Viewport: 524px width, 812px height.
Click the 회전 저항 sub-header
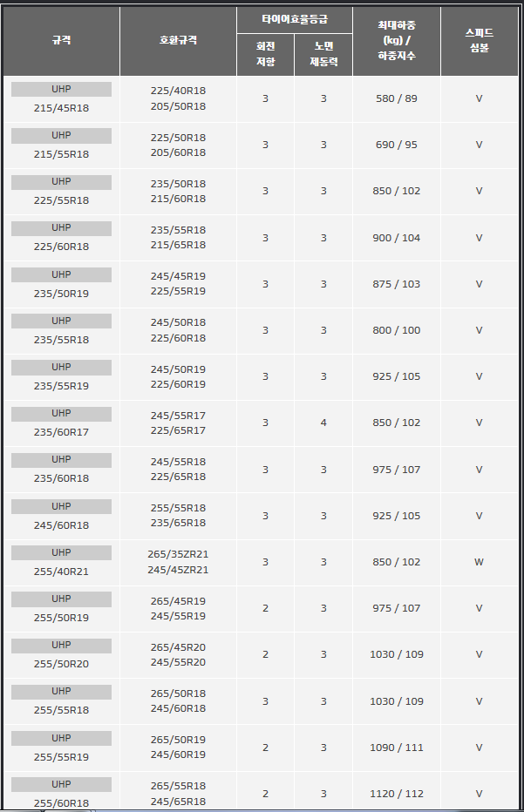click(x=265, y=54)
